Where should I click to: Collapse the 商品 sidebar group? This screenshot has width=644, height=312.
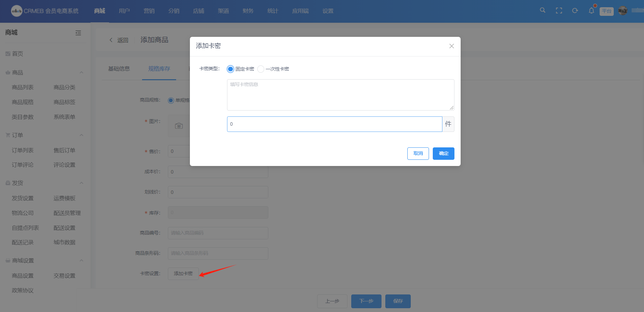pyautogui.click(x=82, y=73)
